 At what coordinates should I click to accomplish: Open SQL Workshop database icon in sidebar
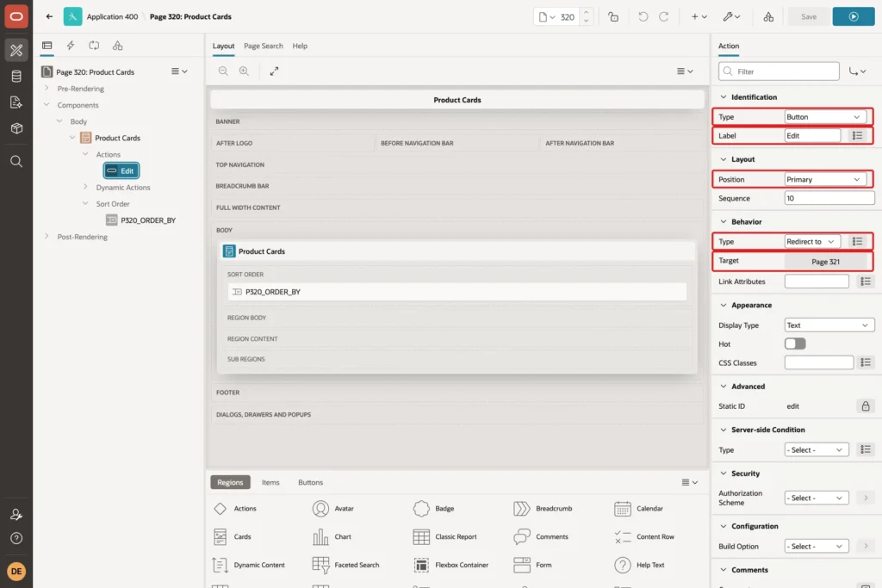point(16,77)
